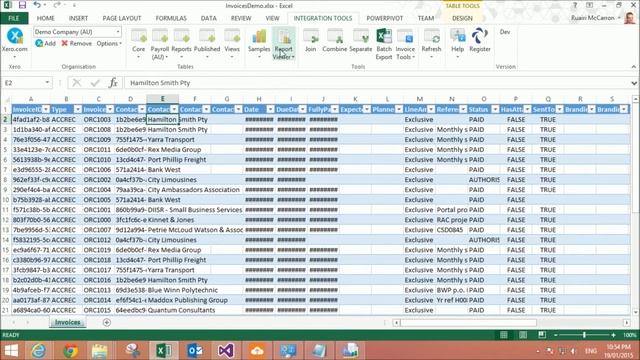
Task: Open the Date column filter dropdown
Action: 270,109
